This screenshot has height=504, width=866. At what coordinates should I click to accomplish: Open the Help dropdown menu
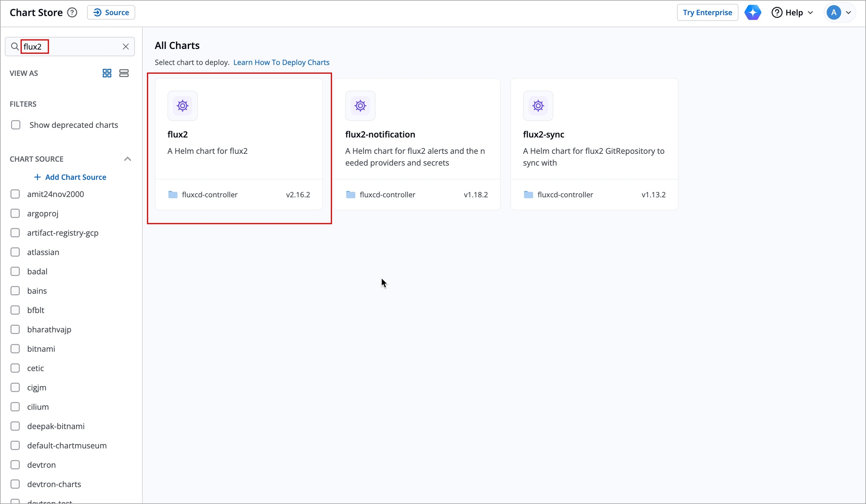click(792, 12)
